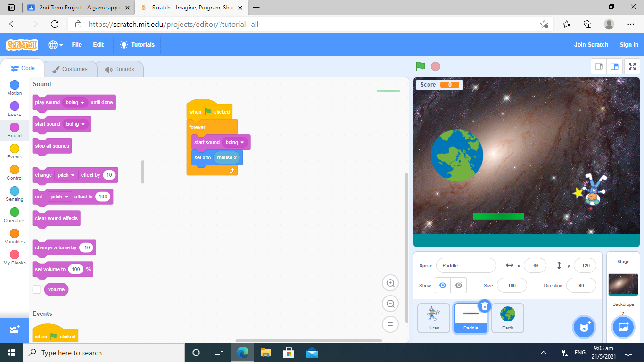Click the Join Scratch link
This screenshot has width=644, height=362.
point(591,45)
